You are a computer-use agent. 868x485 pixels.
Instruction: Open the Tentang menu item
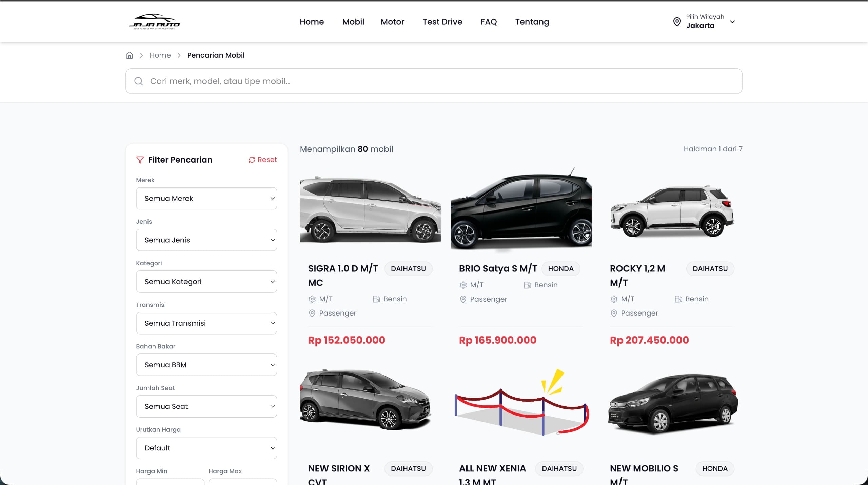coord(532,22)
